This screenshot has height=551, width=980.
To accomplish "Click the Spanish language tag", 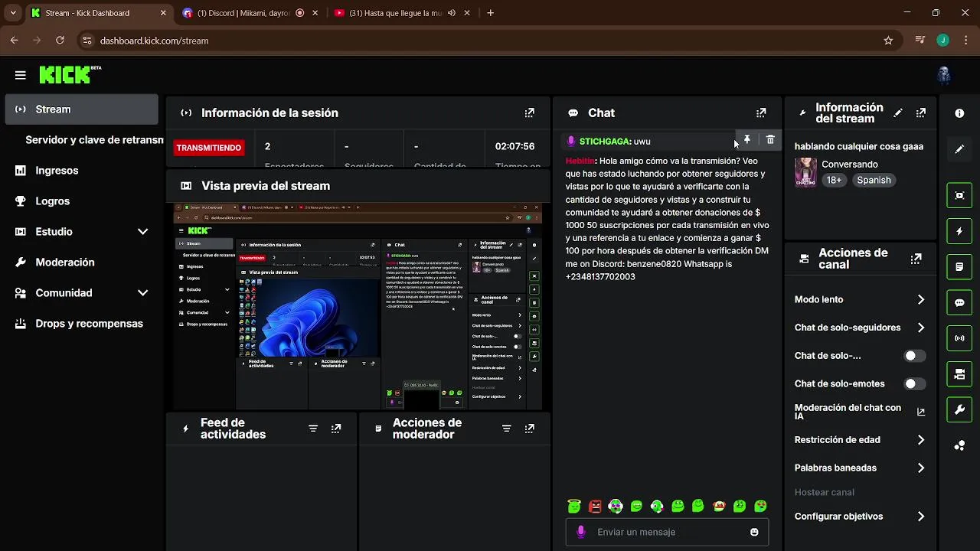I will pyautogui.click(x=874, y=181).
